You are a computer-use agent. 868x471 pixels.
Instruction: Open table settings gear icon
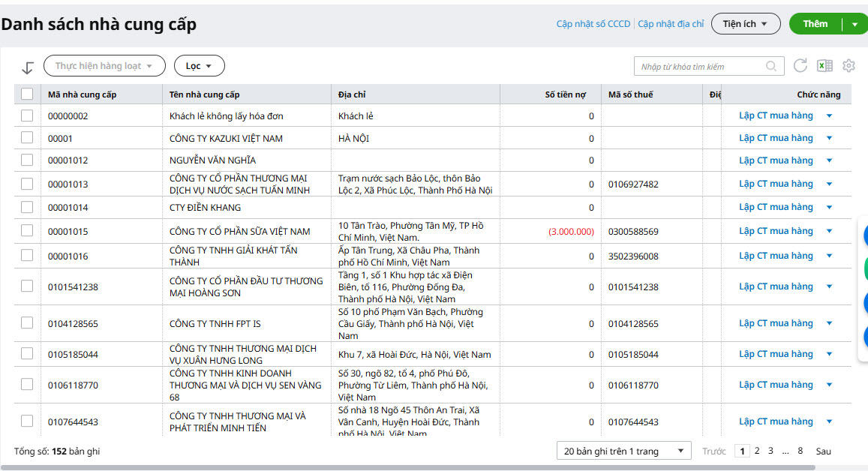(x=848, y=66)
